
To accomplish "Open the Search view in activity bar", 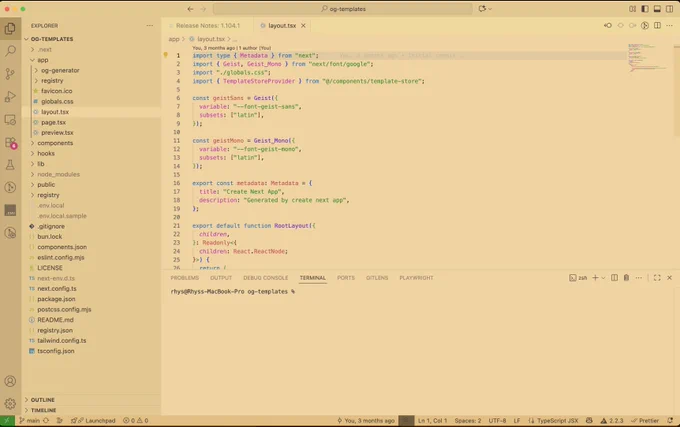I will (10, 51).
